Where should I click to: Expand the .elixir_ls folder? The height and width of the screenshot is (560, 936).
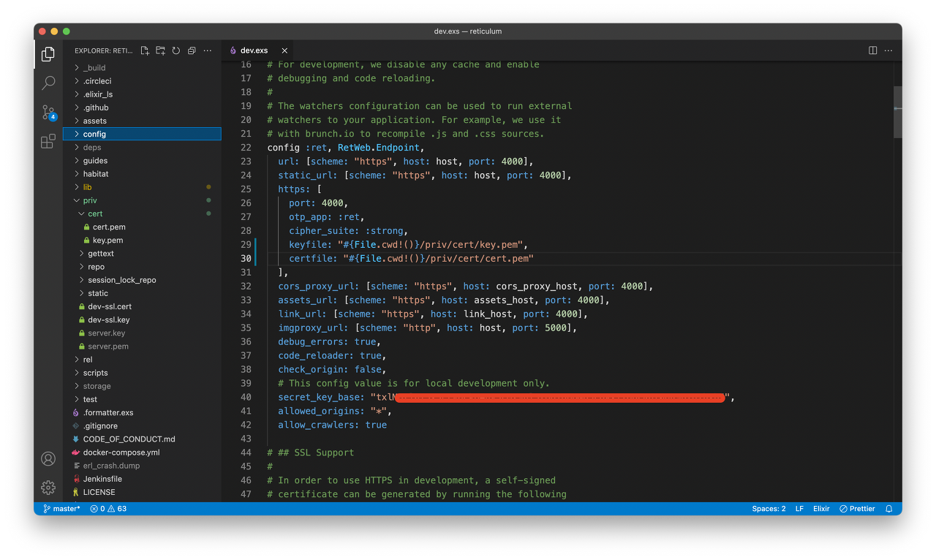tap(142, 94)
